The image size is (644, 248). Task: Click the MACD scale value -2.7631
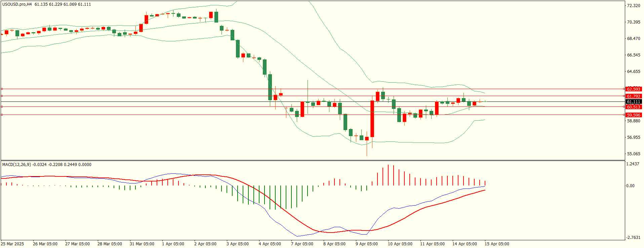pos(633,237)
